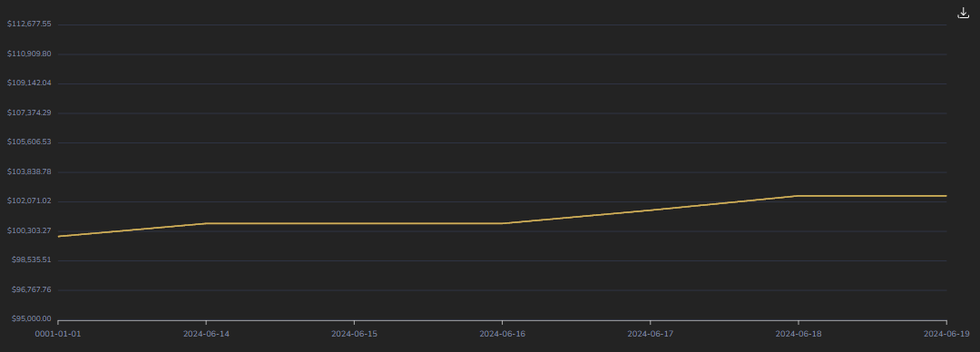Select the $110,909.80 axis label
The image size is (980, 352).
point(29,54)
